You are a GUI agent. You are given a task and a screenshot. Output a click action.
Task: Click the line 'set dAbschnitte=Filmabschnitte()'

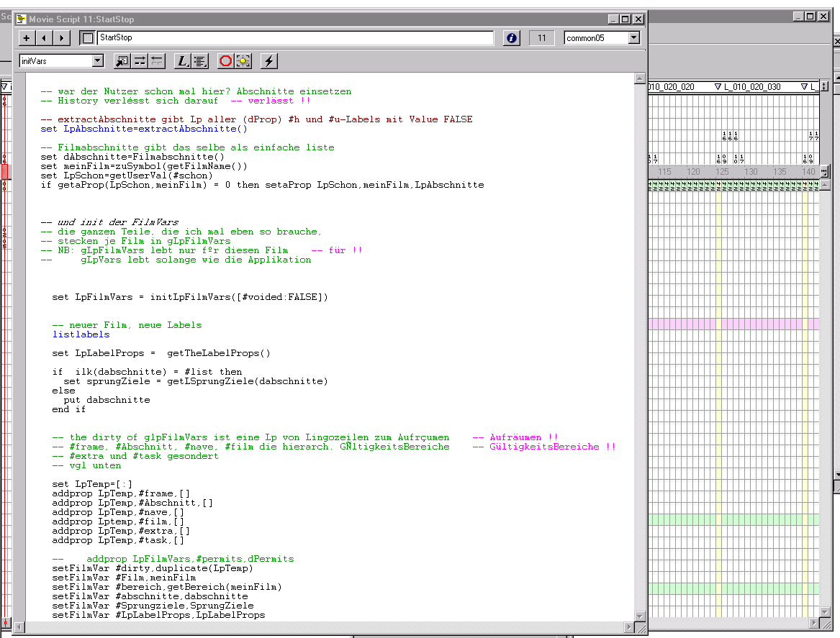tap(132, 157)
